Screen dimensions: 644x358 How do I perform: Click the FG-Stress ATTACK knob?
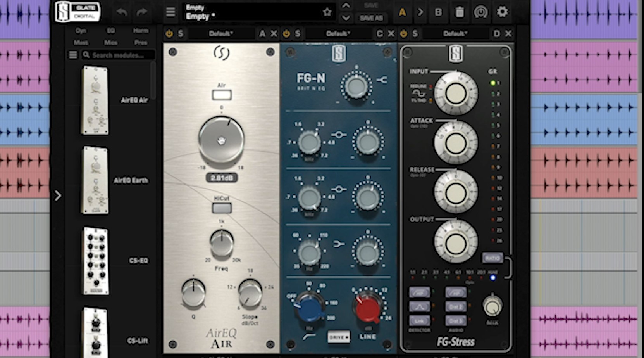(x=456, y=143)
